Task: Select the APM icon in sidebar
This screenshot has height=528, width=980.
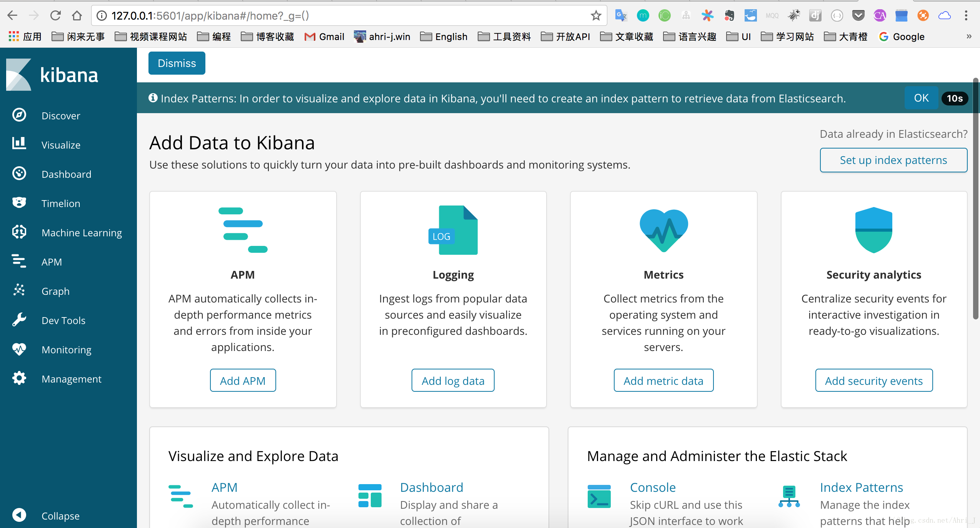Action: click(x=19, y=261)
